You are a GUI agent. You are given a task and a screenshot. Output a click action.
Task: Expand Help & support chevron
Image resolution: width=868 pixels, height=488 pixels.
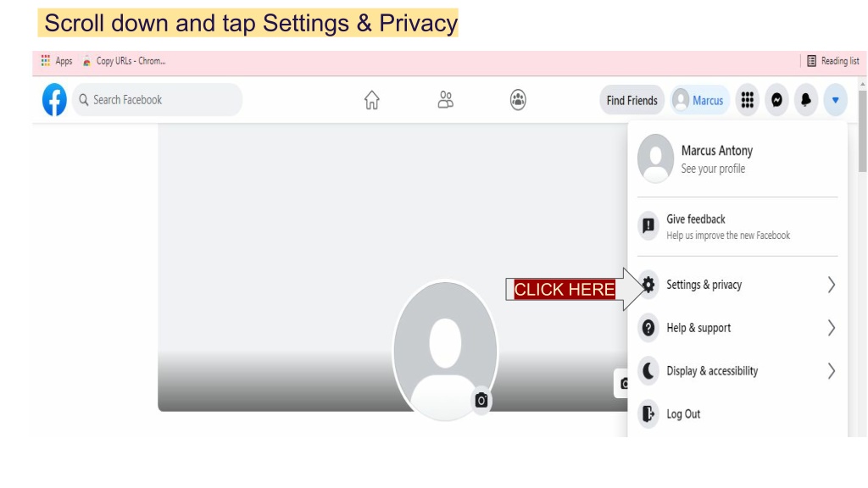click(x=831, y=328)
